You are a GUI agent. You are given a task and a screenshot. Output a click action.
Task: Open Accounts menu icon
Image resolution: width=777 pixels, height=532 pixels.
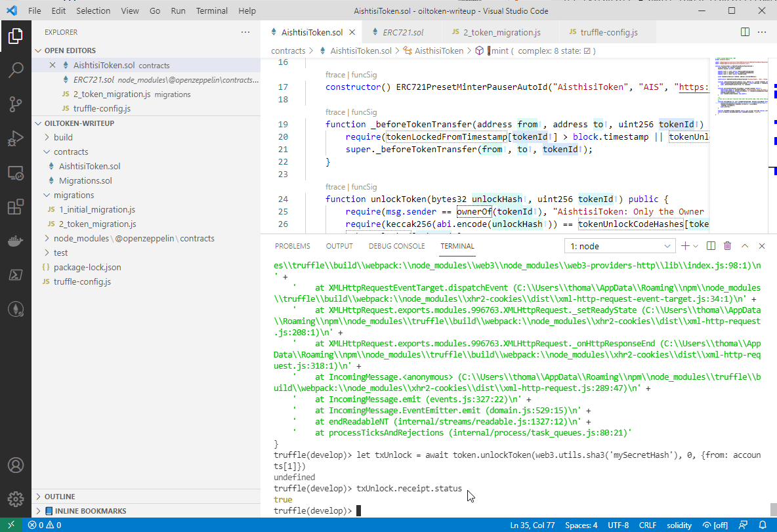[15, 465]
